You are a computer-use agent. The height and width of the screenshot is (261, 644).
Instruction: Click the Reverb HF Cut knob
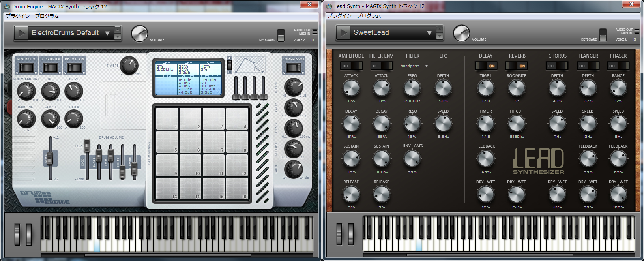click(517, 124)
